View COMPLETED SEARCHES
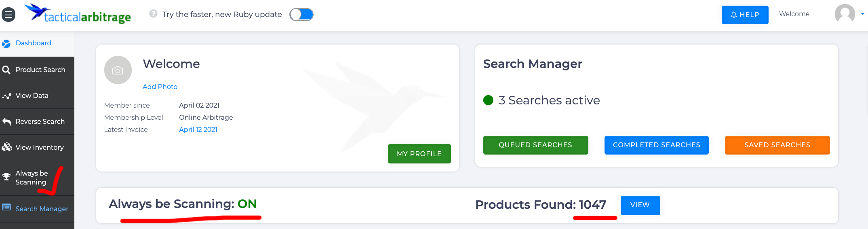Viewport: 868px width, 229px height. pyautogui.click(x=656, y=145)
